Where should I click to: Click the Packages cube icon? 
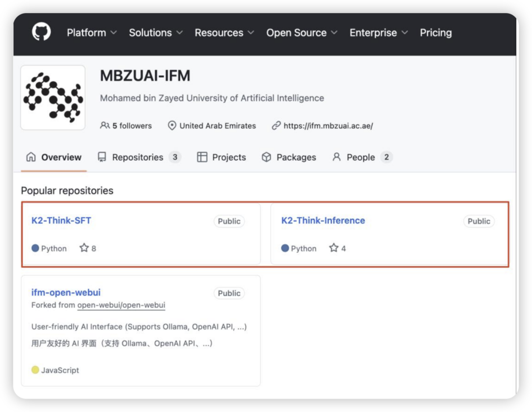click(267, 157)
